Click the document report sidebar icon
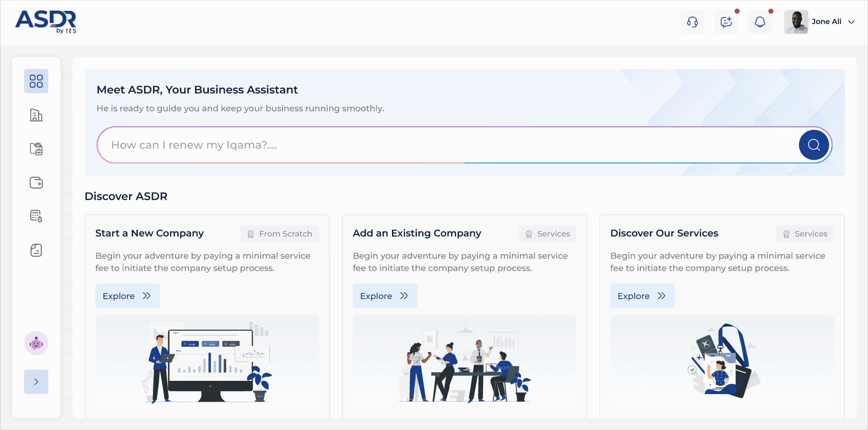868x430 pixels. click(36, 250)
